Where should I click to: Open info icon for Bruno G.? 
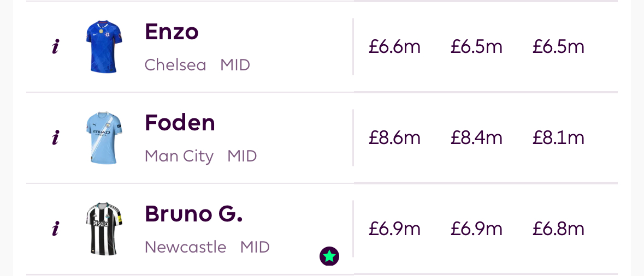[55, 230]
